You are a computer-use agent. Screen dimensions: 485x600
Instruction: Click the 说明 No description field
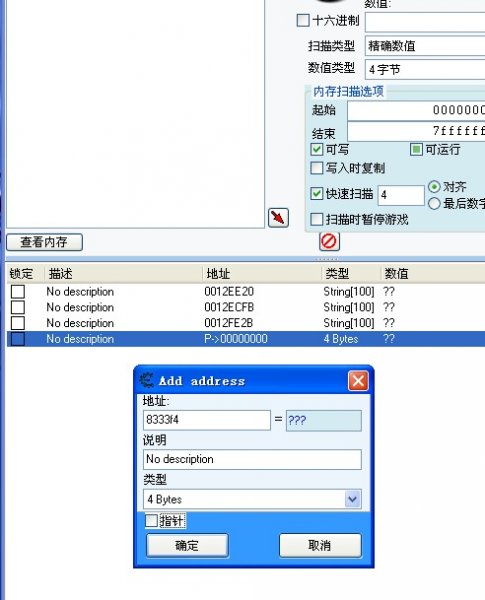tap(252, 459)
